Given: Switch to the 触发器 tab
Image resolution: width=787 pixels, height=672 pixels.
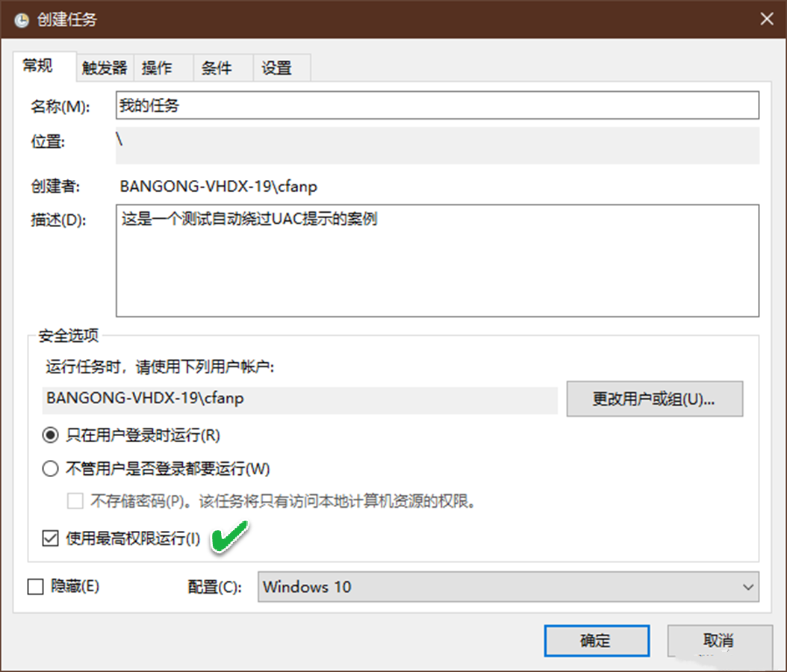Looking at the screenshot, I should (x=104, y=67).
